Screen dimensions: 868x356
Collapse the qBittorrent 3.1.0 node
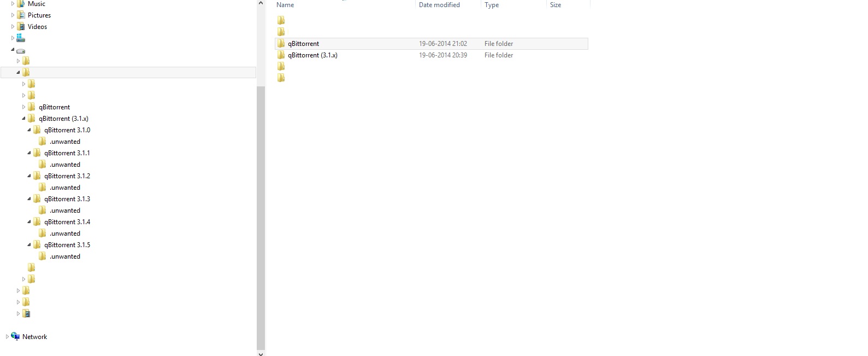[x=29, y=130]
